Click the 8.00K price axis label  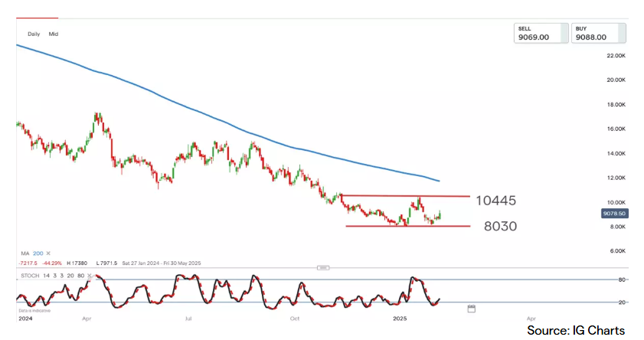coord(617,226)
